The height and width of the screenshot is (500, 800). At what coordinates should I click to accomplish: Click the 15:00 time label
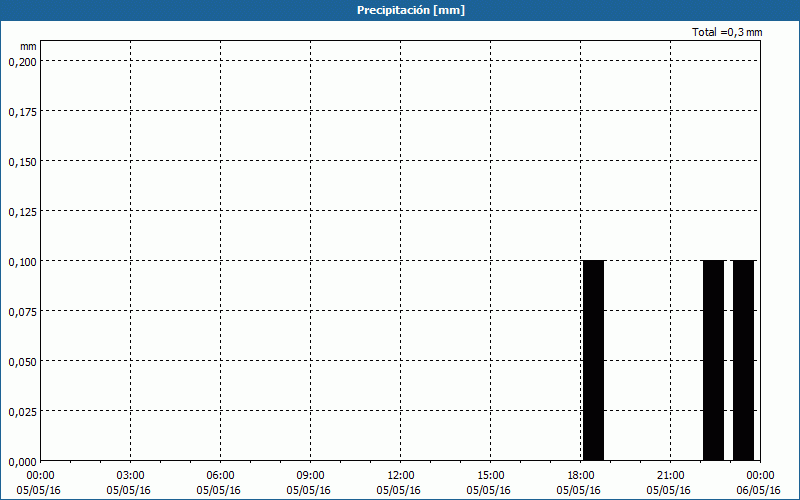(x=490, y=476)
